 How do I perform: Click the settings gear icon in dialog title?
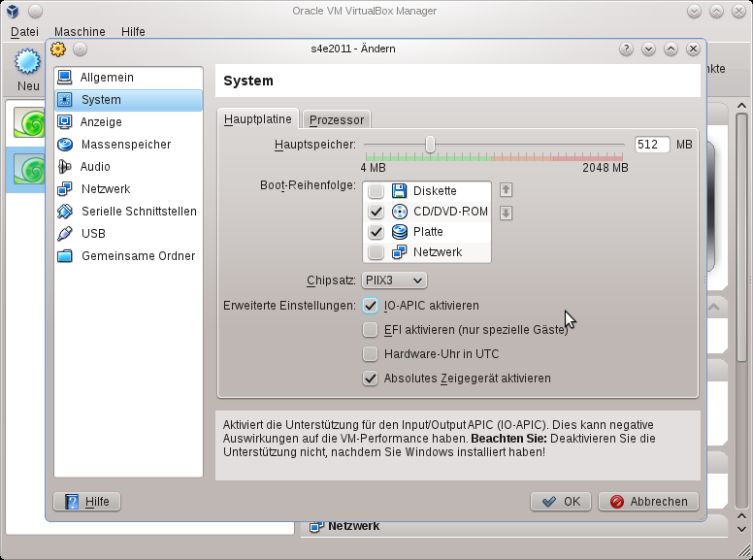(x=58, y=49)
